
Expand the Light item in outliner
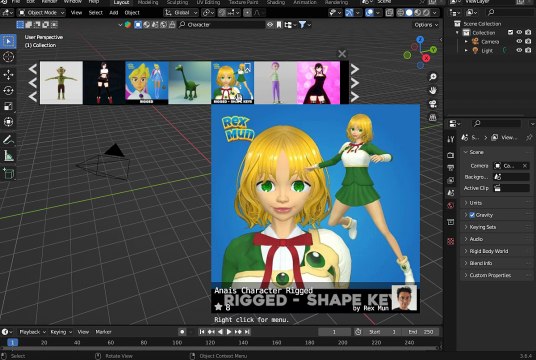coord(466,50)
